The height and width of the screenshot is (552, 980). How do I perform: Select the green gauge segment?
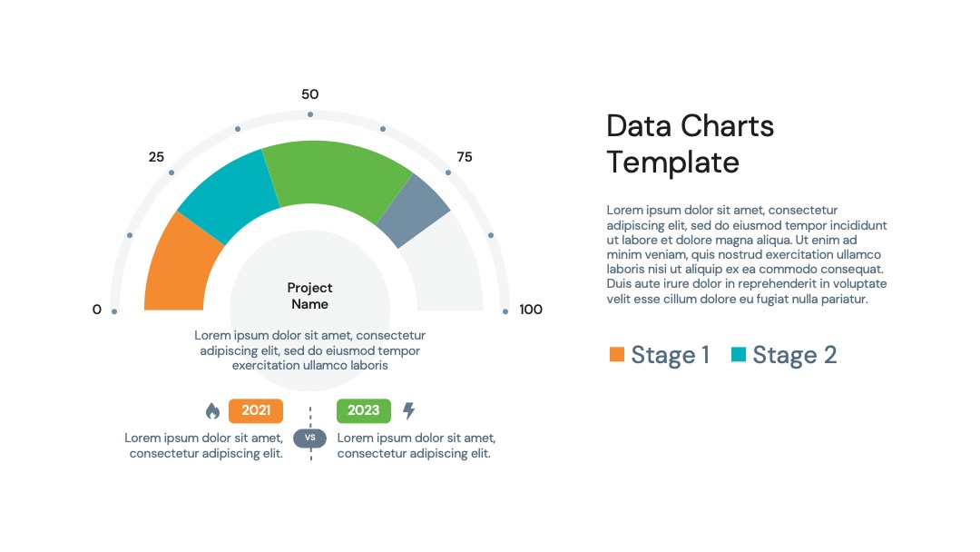[334, 175]
